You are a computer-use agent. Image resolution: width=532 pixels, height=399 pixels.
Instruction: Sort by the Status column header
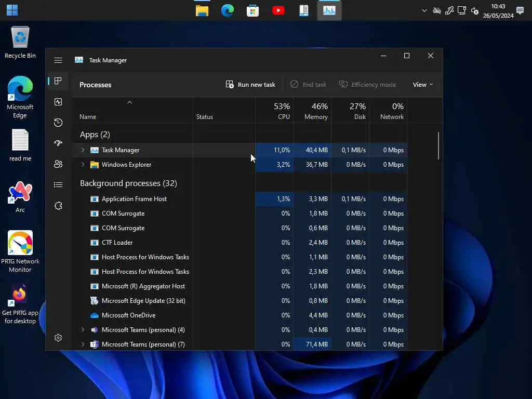point(224,111)
